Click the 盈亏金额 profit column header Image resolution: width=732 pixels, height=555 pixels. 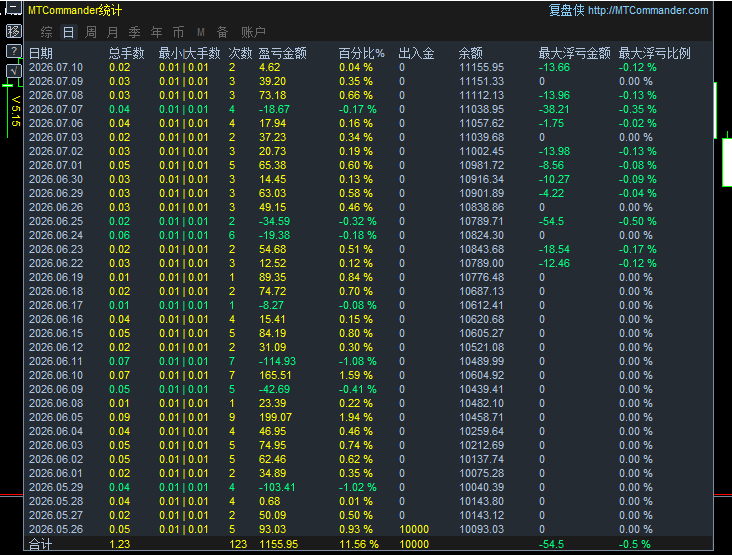click(283, 53)
